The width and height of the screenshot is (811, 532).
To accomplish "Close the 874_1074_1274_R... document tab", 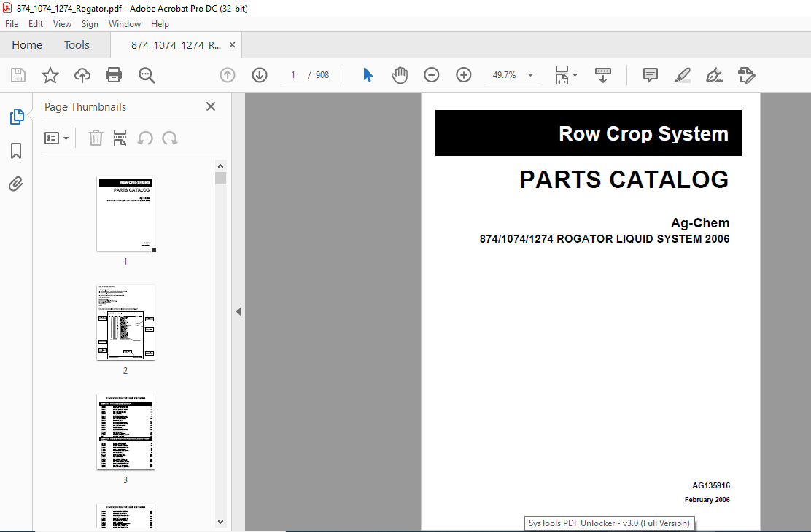I will [232, 45].
